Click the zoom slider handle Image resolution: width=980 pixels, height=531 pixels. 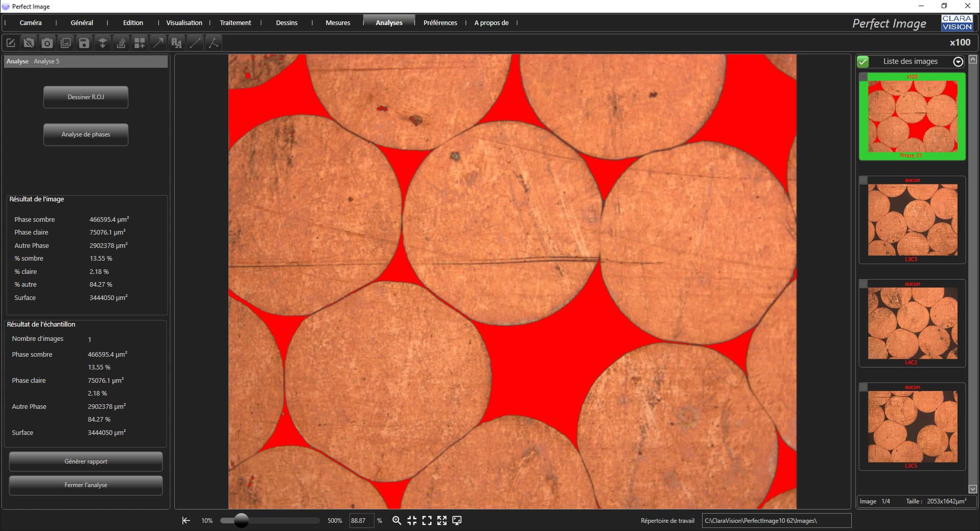[241, 520]
